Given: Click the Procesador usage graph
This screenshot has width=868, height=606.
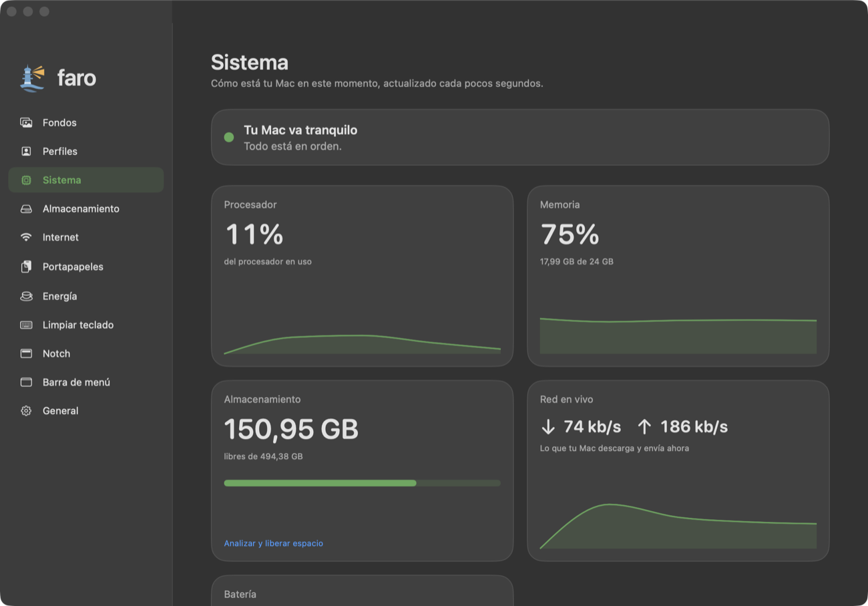Looking at the screenshot, I should click(x=363, y=344).
